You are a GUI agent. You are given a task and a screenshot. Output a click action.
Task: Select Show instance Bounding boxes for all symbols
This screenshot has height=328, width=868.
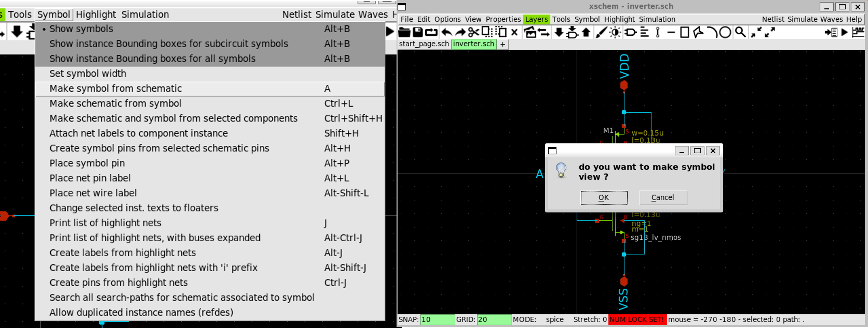click(152, 58)
